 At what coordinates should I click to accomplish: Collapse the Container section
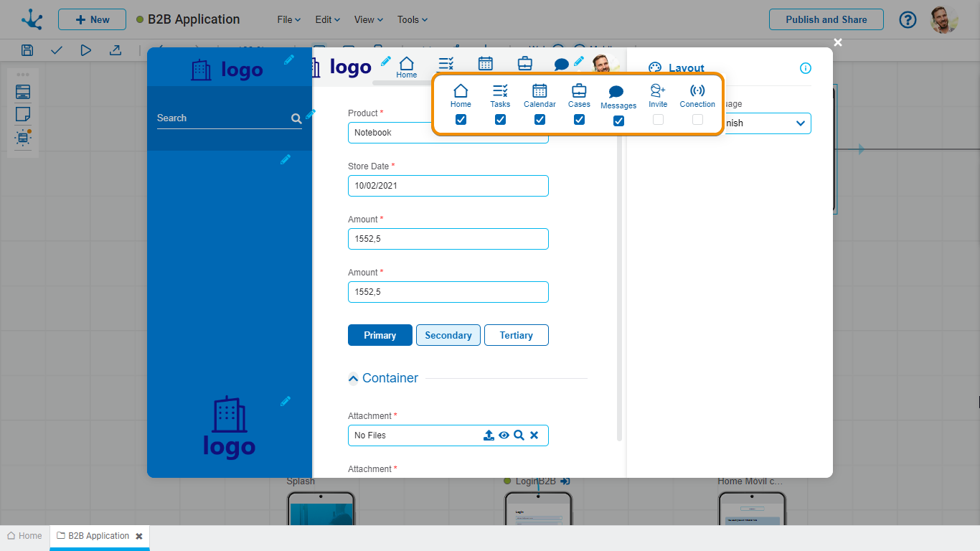[x=353, y=379]
